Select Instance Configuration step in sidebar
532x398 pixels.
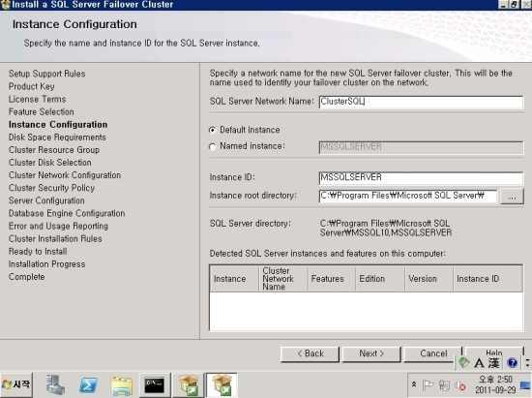pyautogui.click(x=58, y=125)
